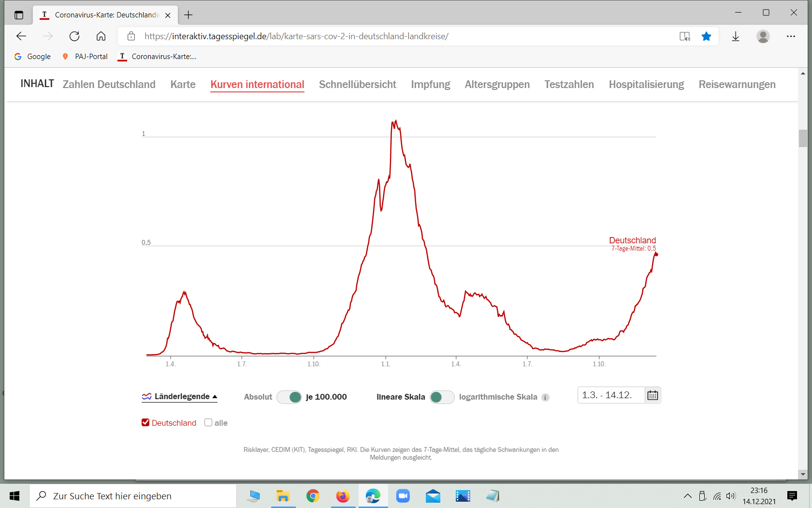This screenshot has height=508, width=812.
Task: Open the network Wi-Fi tray icon
Action: tap(717, 496)
